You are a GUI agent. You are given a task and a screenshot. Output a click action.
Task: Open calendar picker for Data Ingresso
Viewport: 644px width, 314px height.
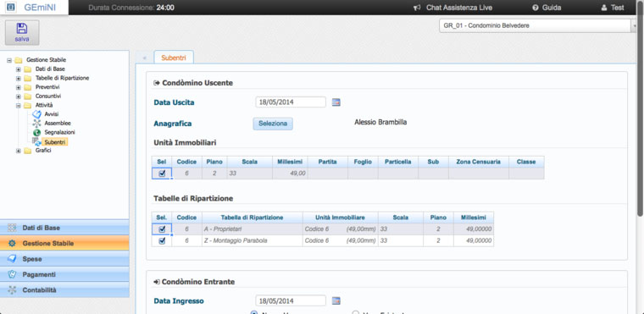pos(336,300)
